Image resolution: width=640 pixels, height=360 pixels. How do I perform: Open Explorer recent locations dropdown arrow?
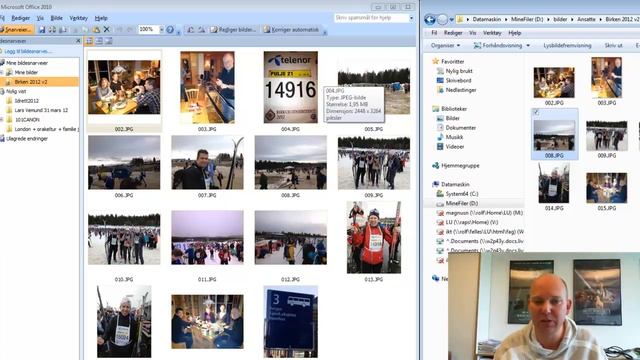451,19
